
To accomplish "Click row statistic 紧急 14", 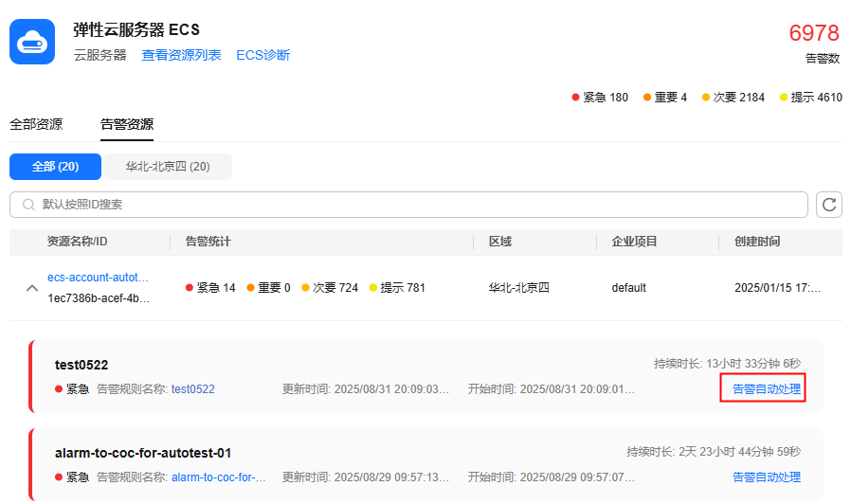I will 210,288.
